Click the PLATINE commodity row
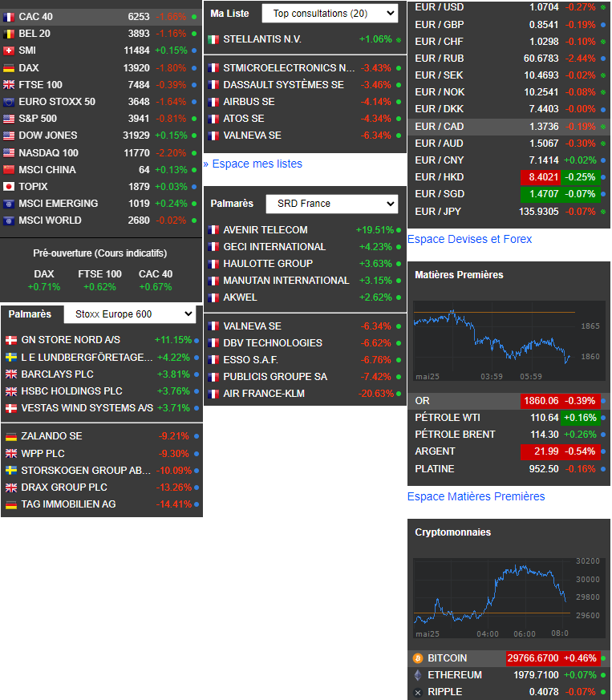 click(x=509, y=469)
